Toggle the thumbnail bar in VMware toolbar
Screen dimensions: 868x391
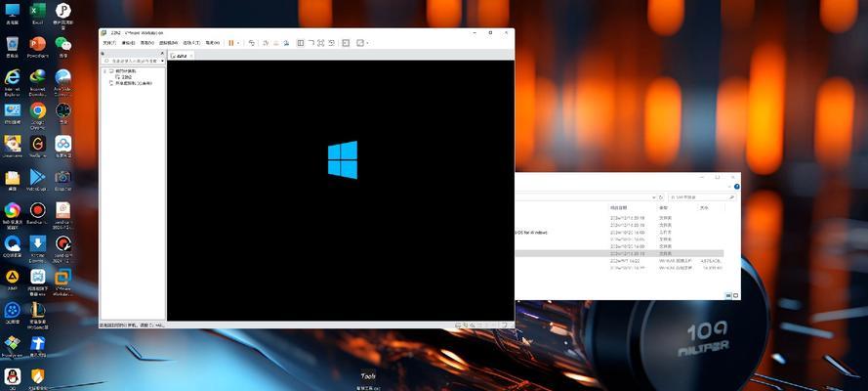(x=310, y=43)
